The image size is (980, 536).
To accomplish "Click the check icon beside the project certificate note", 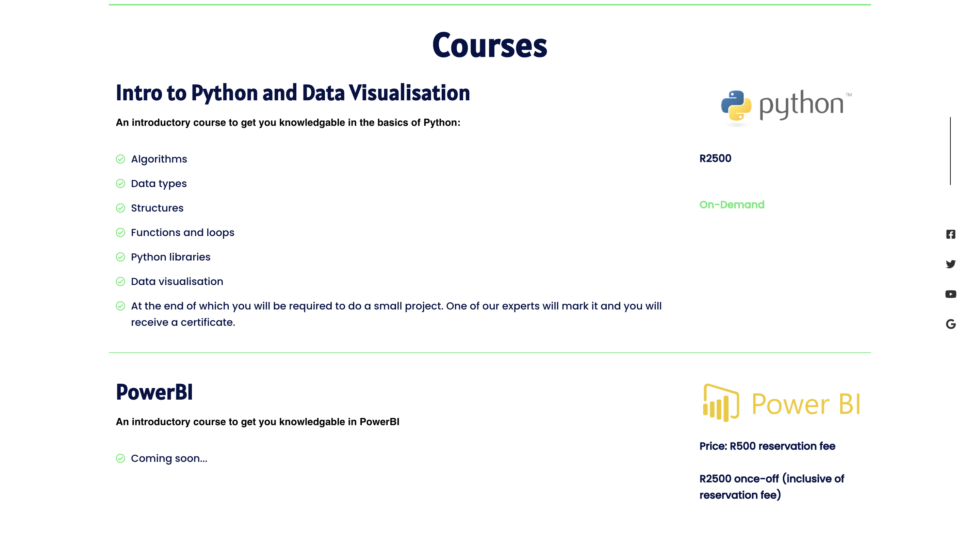I will click(x=120, y=306).
